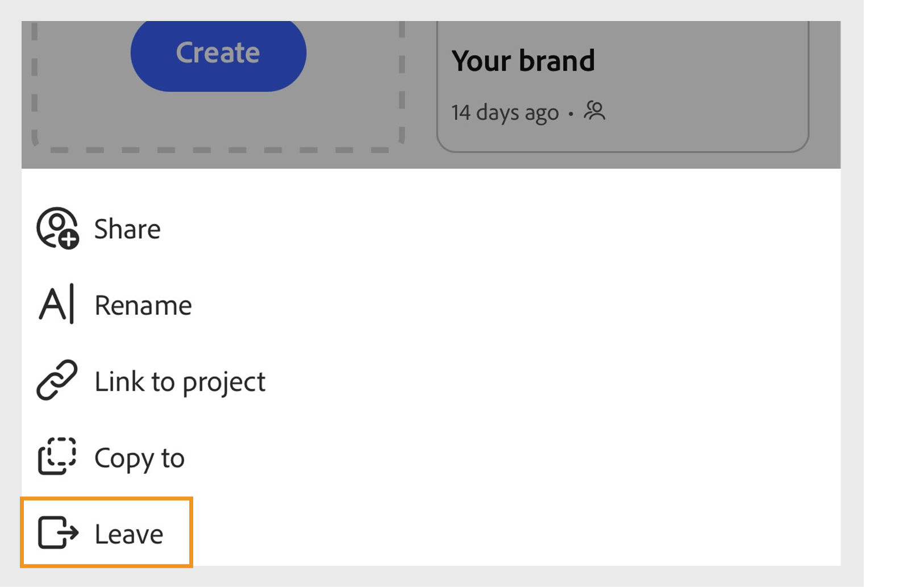The image size is (924, 587).
Task: Open Link to project from the menu
Action: 179,381
